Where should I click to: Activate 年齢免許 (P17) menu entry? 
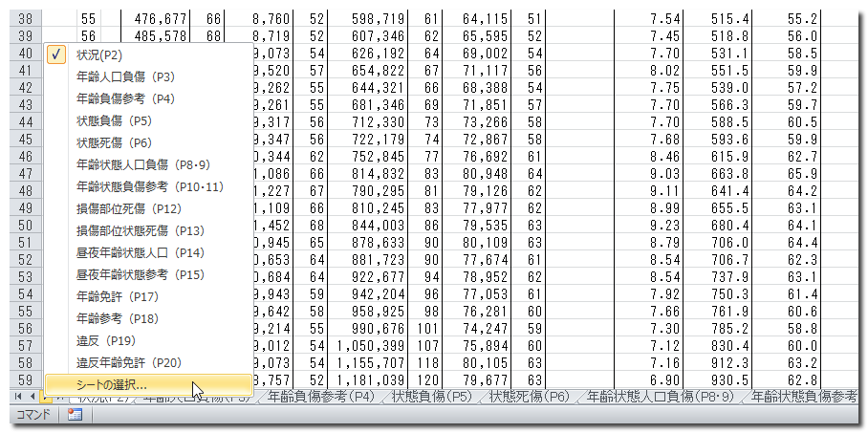pos(117,297)
